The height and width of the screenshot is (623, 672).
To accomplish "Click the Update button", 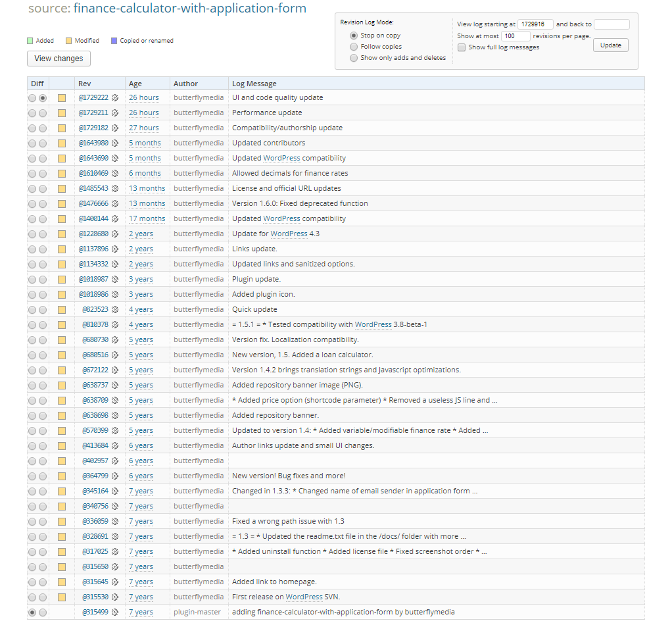I will click(611, 45).
